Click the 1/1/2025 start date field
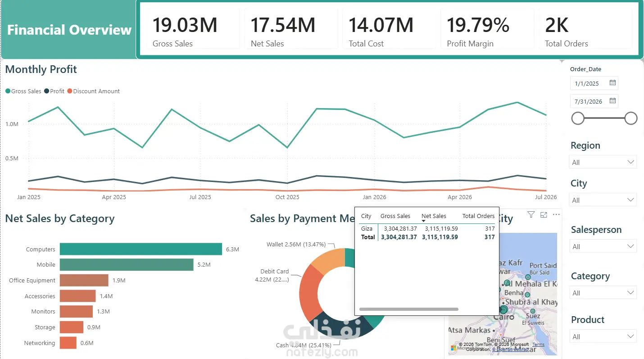The image size is (644, 359). coord(594,83)
